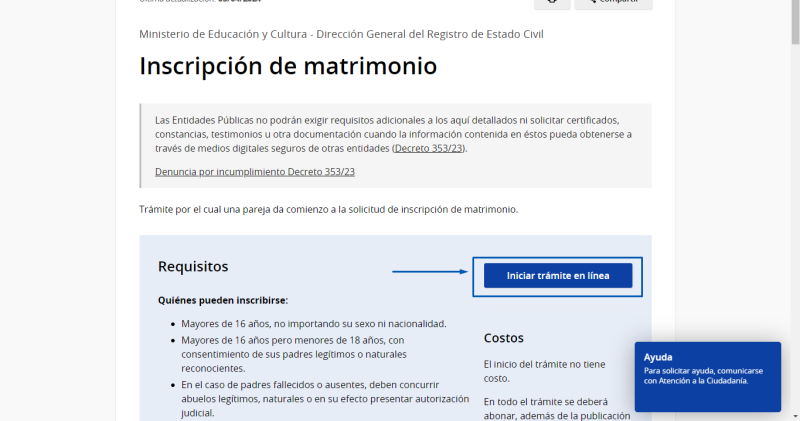The width and height of the screenshot is (800, 421).
Task: Click the blue arrow pointing to the button
Action: coord(429,271)
